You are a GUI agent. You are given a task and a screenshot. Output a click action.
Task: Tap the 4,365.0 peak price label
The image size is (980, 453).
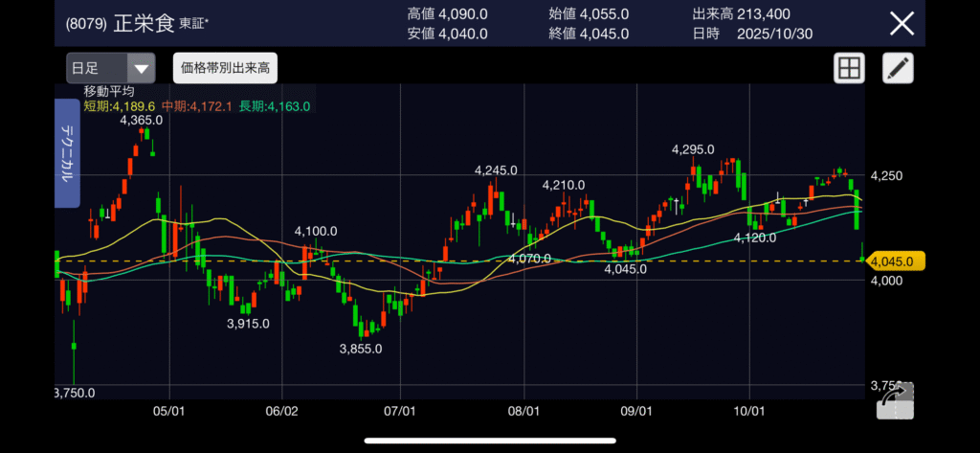point(142,120)
